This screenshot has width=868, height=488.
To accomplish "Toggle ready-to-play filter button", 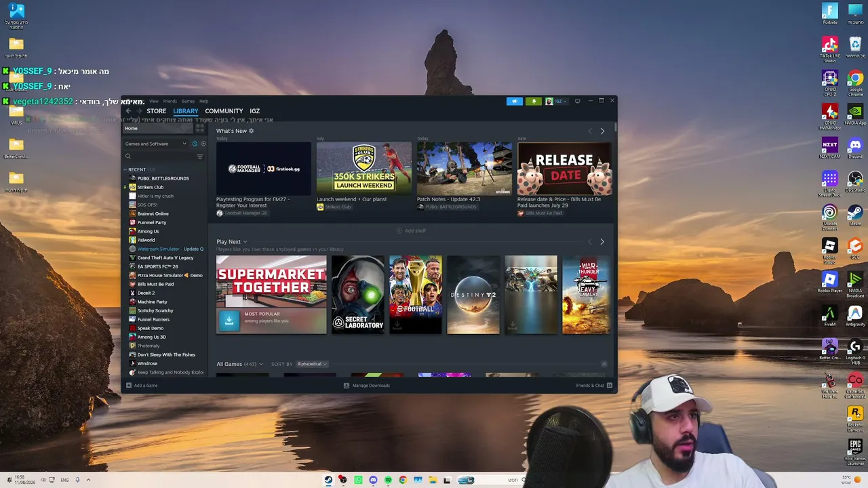I will click(203, 144).
